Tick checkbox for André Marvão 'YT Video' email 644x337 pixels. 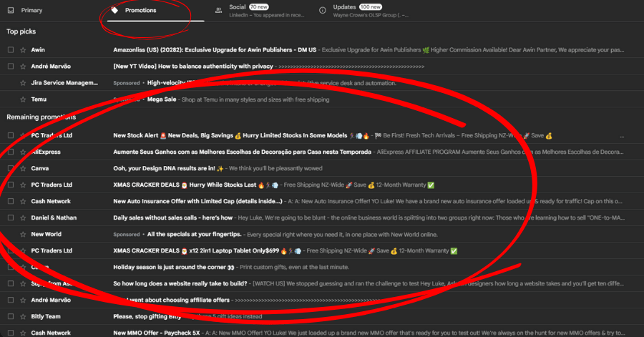click(x=11, y=66)
